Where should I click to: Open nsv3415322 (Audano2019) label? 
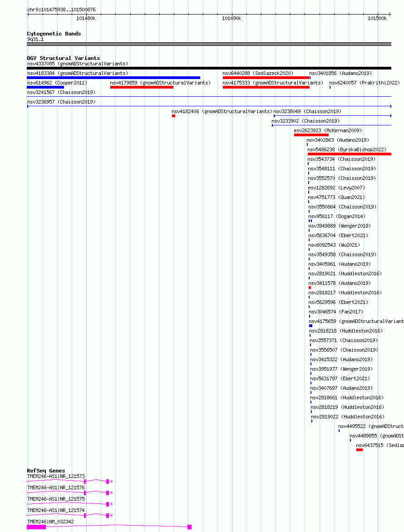click(341, 359)
